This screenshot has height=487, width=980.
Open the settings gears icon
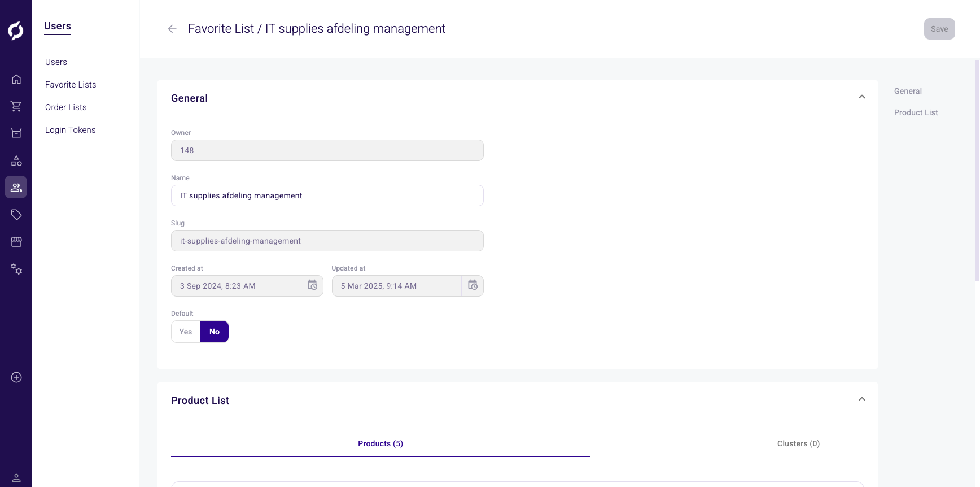tap(16, 269)
